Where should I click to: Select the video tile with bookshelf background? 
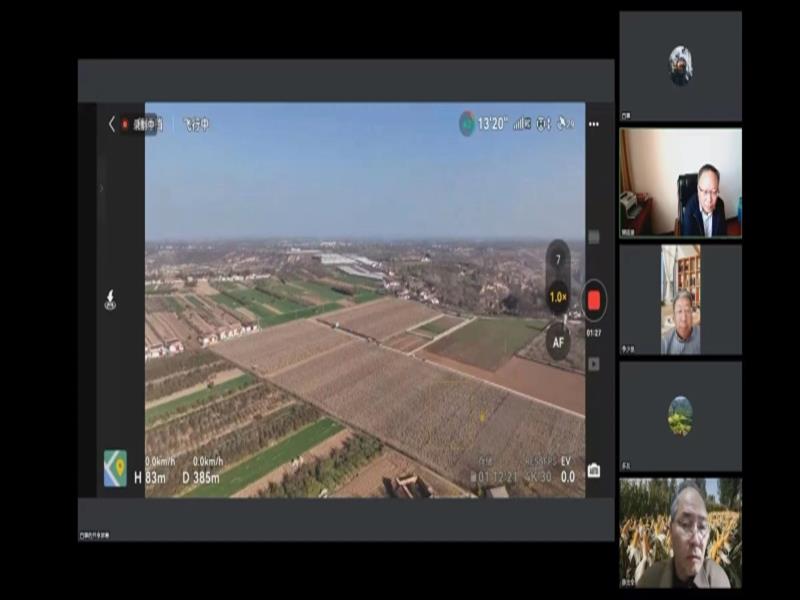(681, 299)
